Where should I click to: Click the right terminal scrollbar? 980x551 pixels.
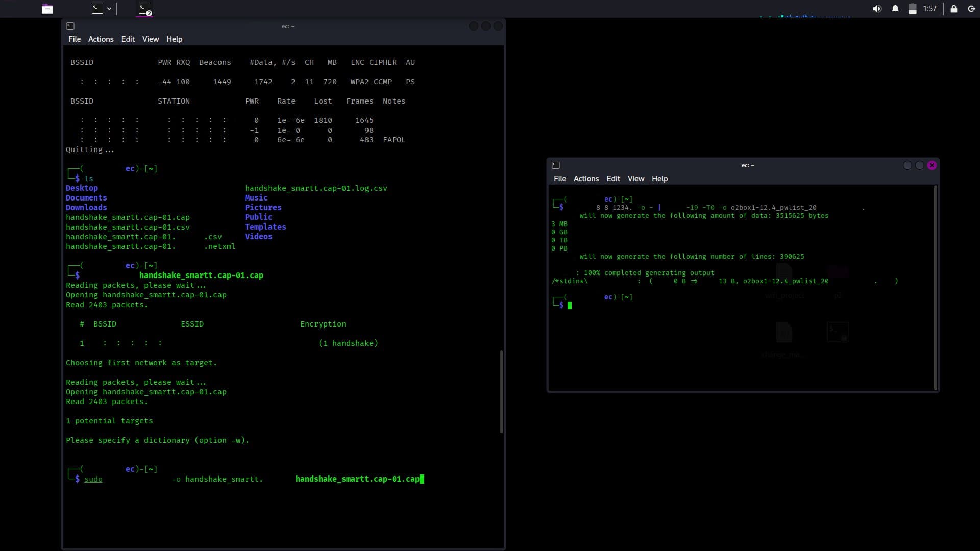pyautogui.click(x=936, y=288)
